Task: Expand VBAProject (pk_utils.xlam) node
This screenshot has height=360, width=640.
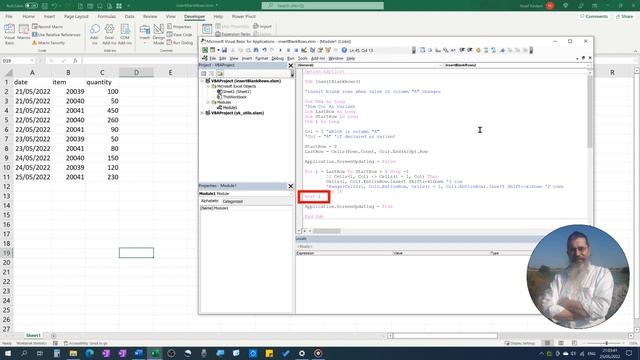Action: (x=202, y=113)
